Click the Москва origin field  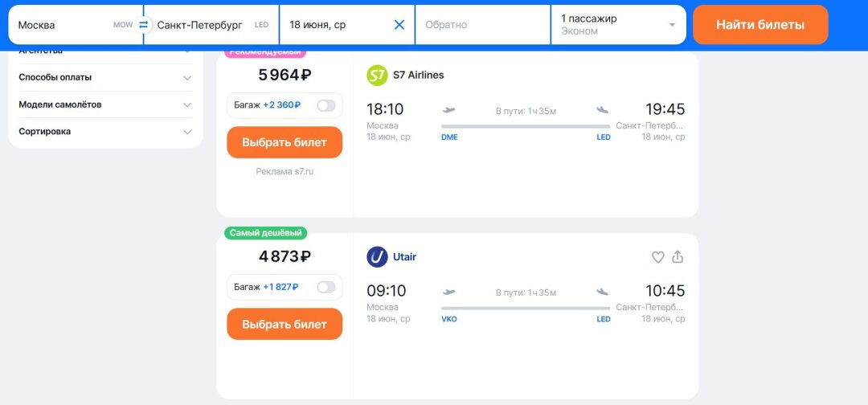(x=64, y=25)
